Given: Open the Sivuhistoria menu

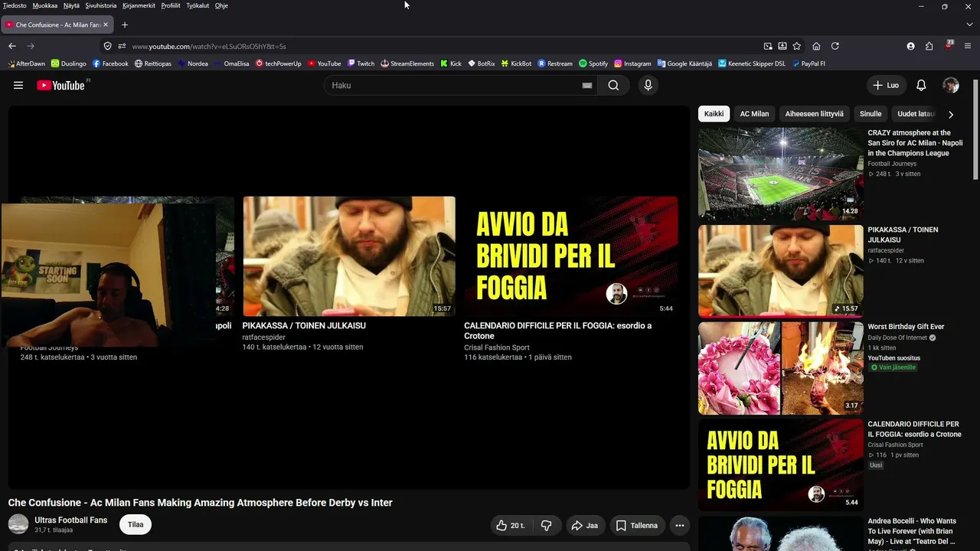Looking at the screenshot, I should 101,5.
